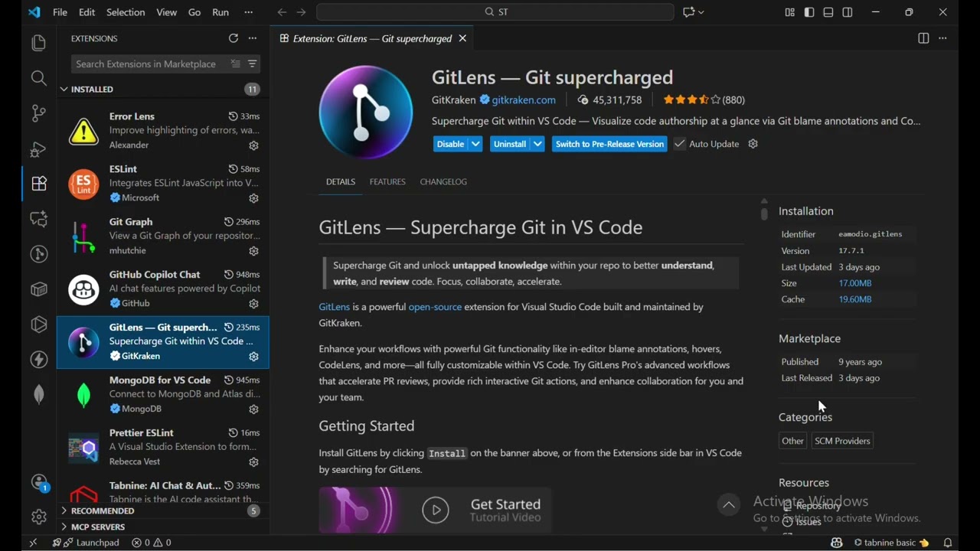980x551 pixels.
Task: Click the star rating for GitLens
Action: 692,100
